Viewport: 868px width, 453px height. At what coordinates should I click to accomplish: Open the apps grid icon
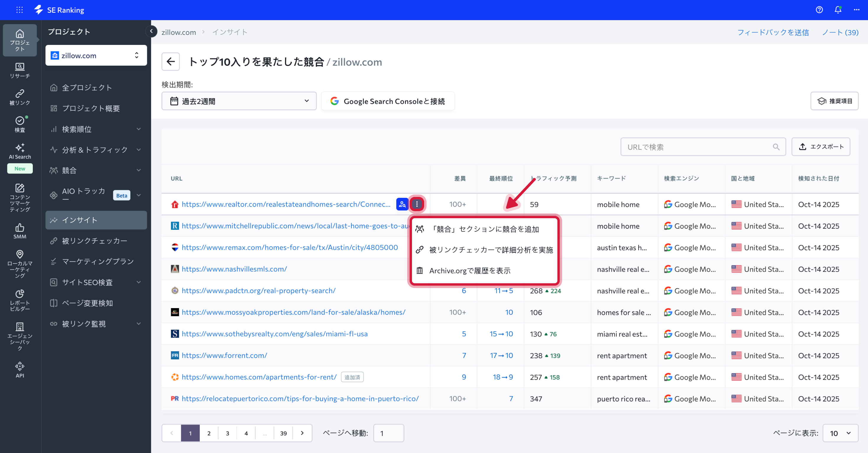(20, 10)
